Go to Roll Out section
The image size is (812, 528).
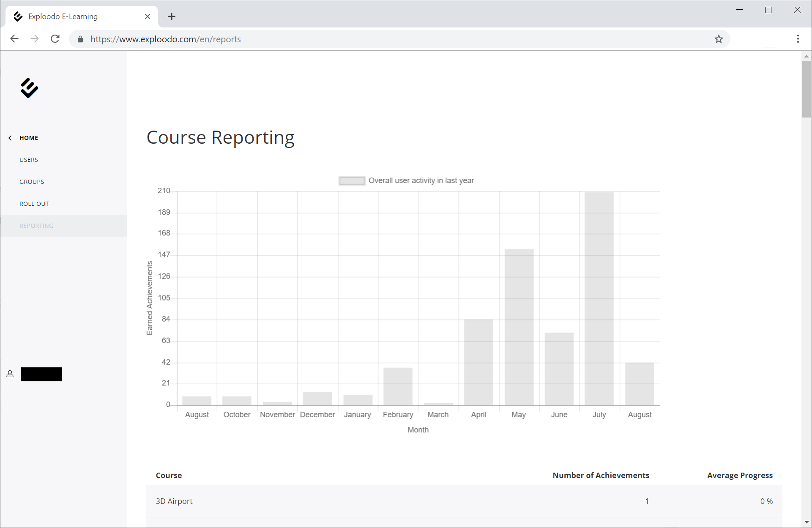pyautogui.click(x=34, y=204)
